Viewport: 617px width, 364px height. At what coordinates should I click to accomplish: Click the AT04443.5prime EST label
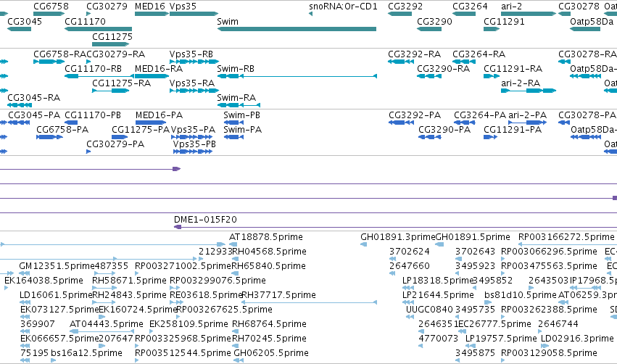[x=107, y=324]
